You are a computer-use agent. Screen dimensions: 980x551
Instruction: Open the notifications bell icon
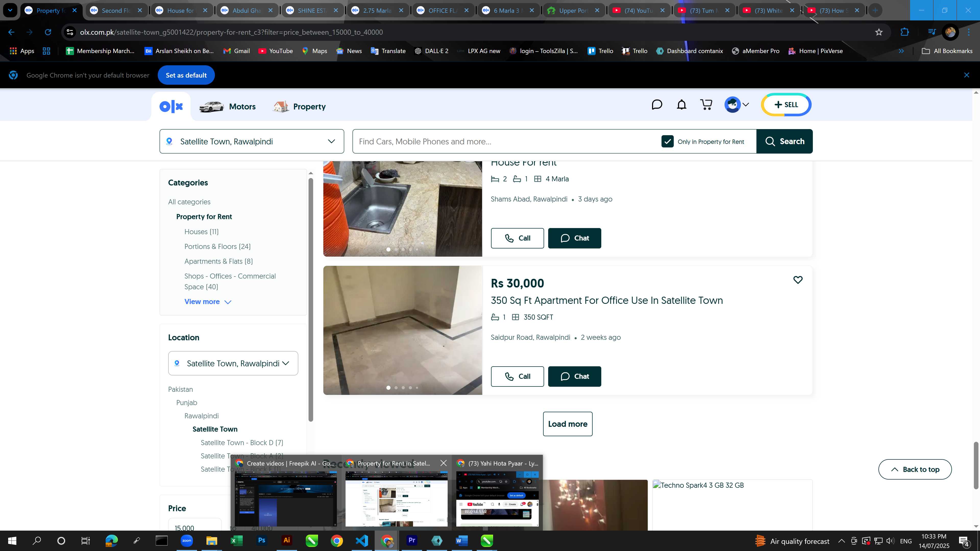(x=681, y=105)
